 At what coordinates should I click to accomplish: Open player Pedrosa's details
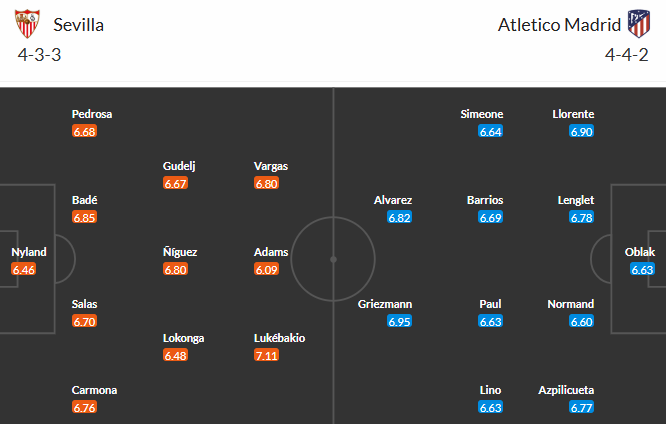coord(91,114)
